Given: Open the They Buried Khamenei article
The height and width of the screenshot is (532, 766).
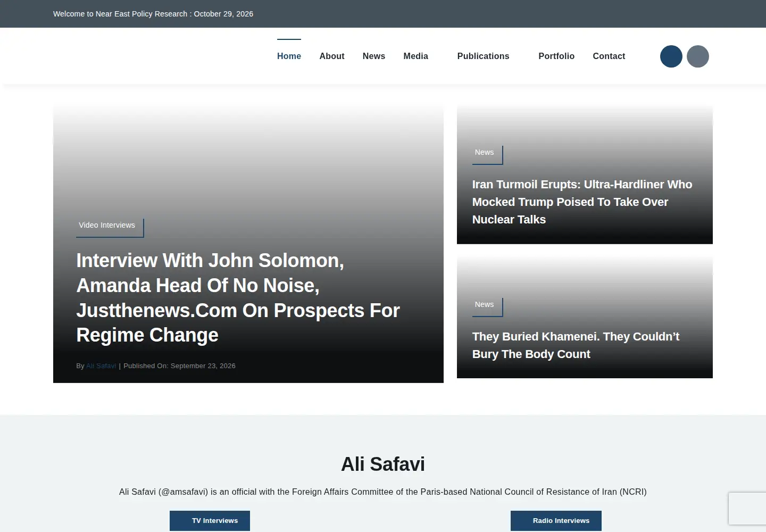Looking at the screenshot, I should click(x=576, y=345).
